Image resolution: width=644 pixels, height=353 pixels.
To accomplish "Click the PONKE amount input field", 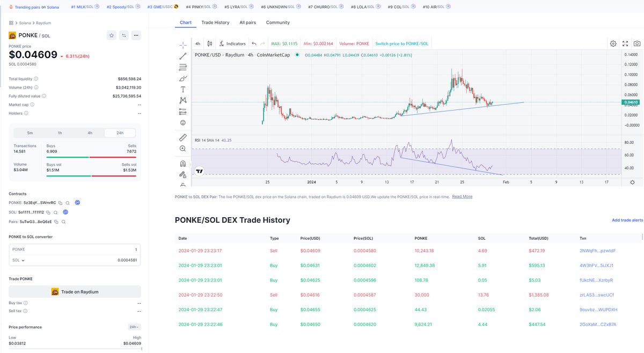I will (x=75, y=249).
